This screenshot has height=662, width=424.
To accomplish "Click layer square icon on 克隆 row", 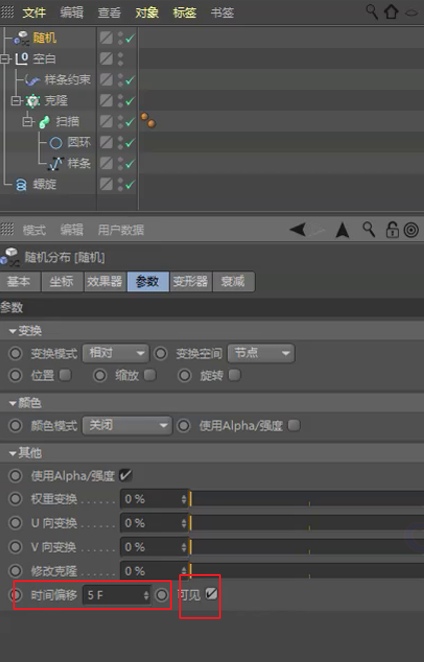I will (x=106, y=100).
